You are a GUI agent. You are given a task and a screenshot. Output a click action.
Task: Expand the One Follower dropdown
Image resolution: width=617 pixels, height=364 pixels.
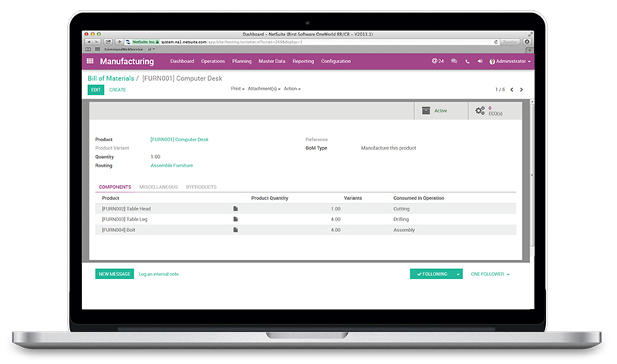[x=490, y=274]
